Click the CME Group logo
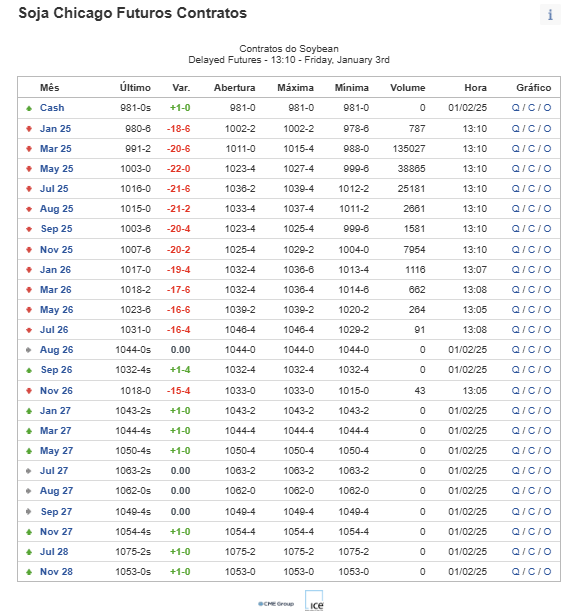The image size is (565, 611). 276,604
